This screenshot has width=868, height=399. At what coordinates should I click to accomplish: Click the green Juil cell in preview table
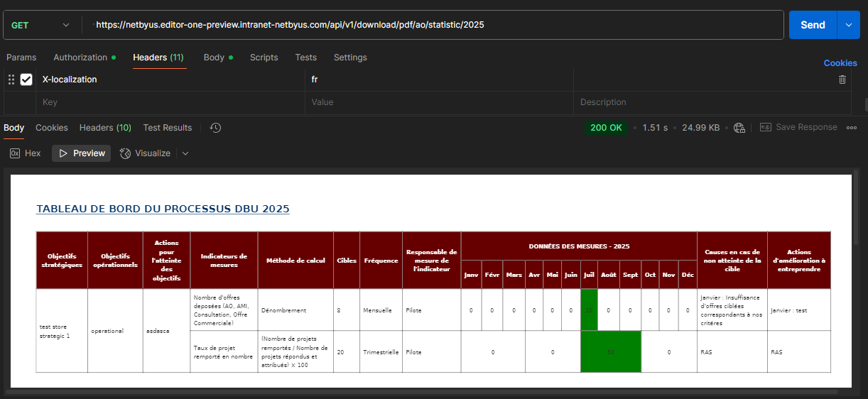point(589,310)
